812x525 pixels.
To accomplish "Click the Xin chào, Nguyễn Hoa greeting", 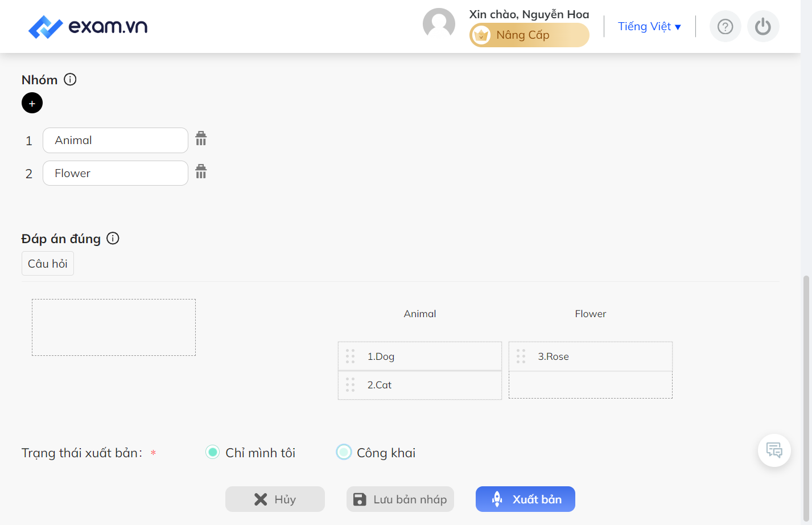I will point(529,14).
